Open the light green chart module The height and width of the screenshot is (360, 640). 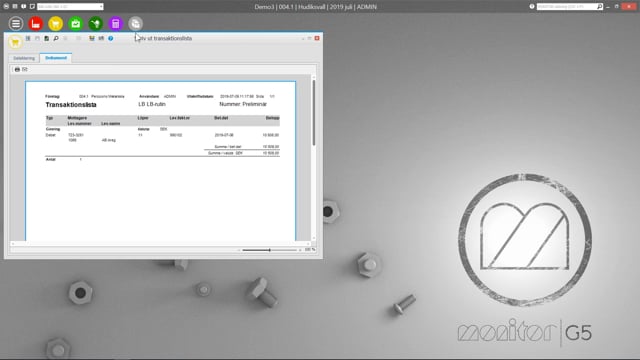point(76,24)
